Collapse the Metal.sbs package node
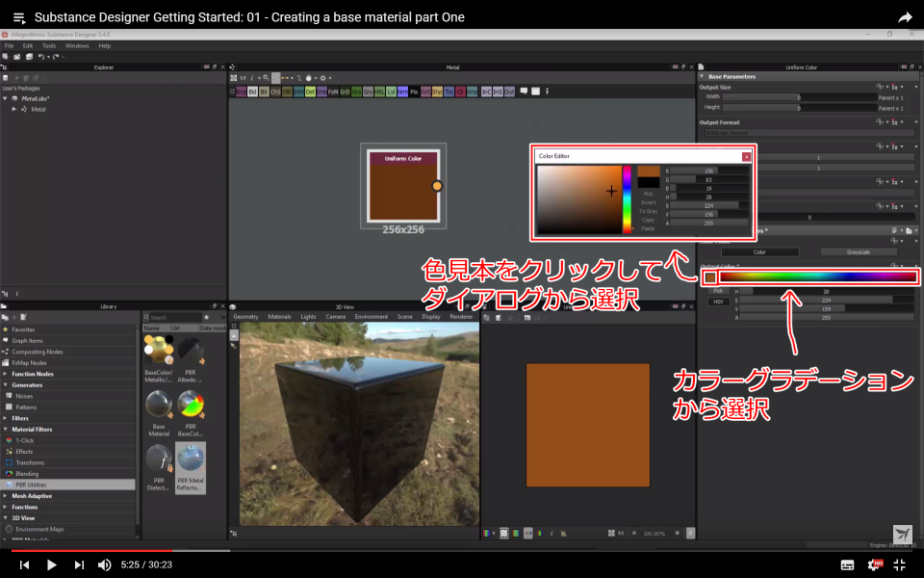Screen dimensions: 924x578 click(6, 98)
